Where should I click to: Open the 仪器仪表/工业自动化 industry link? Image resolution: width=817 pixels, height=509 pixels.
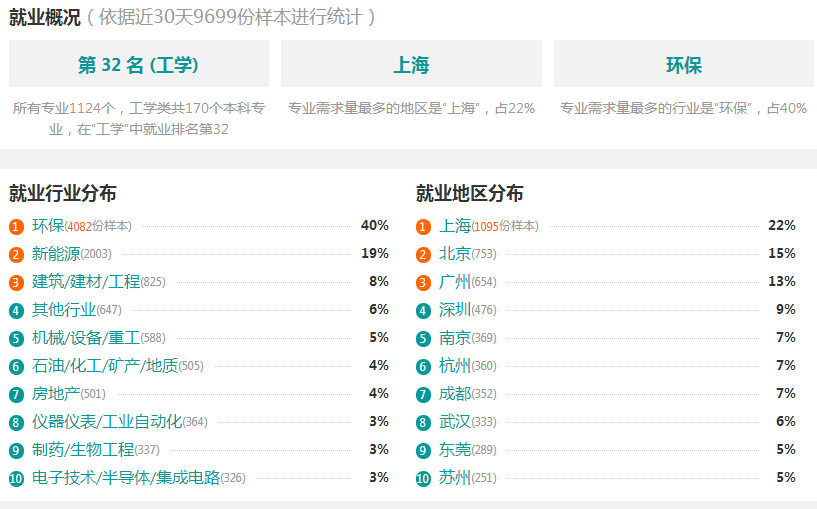[x=107, y=421]
